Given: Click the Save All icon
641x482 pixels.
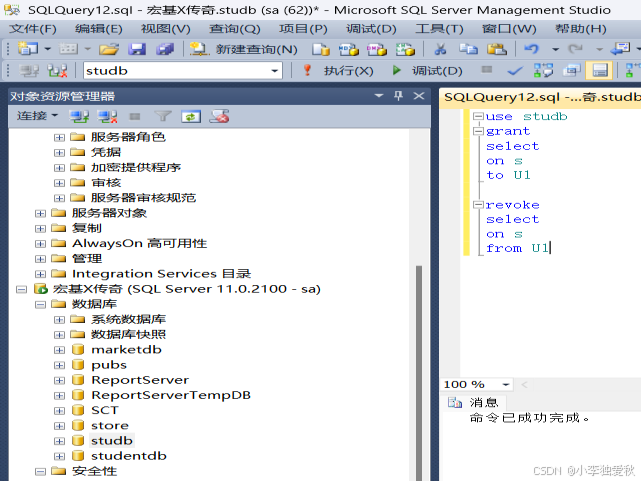Looking at the screenshot, I should click(x=165, y=49).
